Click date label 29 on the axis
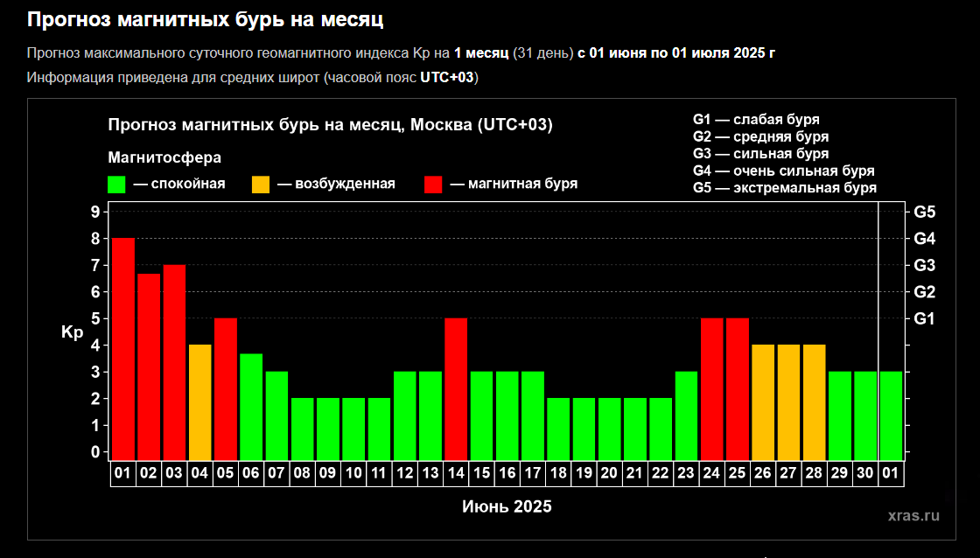The height and width of the screenshot is (558, 980). tap(839, 473)
